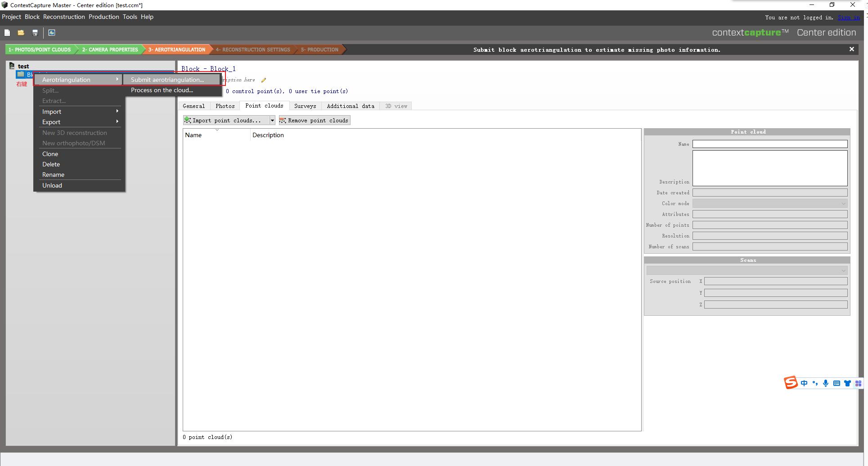868x466 pixels.
Task: Open Scans dropdown combo box
Action: coord(747,270)
